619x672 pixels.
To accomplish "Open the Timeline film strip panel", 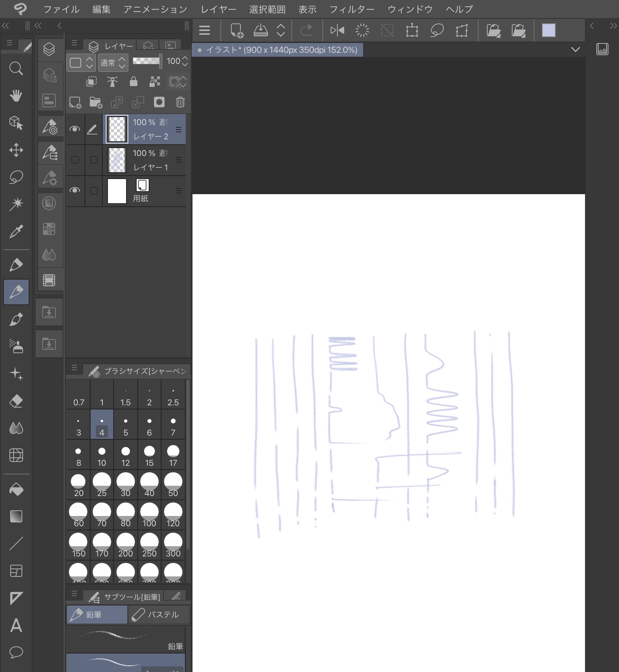I will pyautogui.click(x=49, y=280).
